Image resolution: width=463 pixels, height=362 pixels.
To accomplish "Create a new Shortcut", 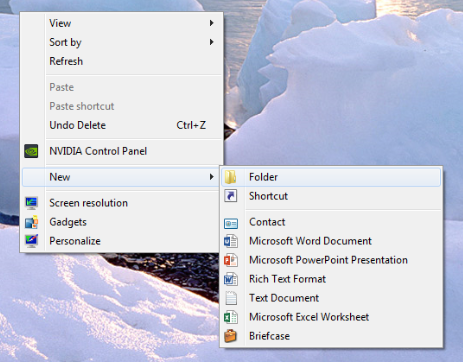I will click(331, 196).
